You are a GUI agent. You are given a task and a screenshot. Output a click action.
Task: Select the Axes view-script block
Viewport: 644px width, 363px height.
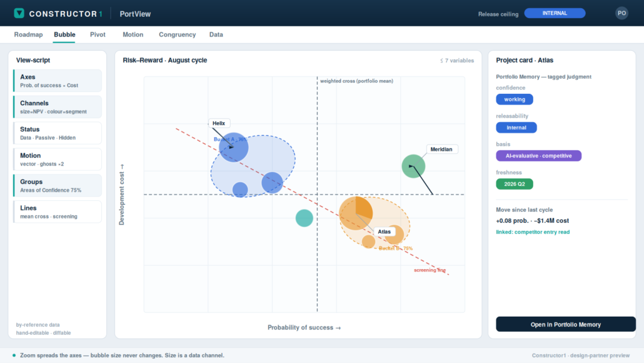pos(58,81)
